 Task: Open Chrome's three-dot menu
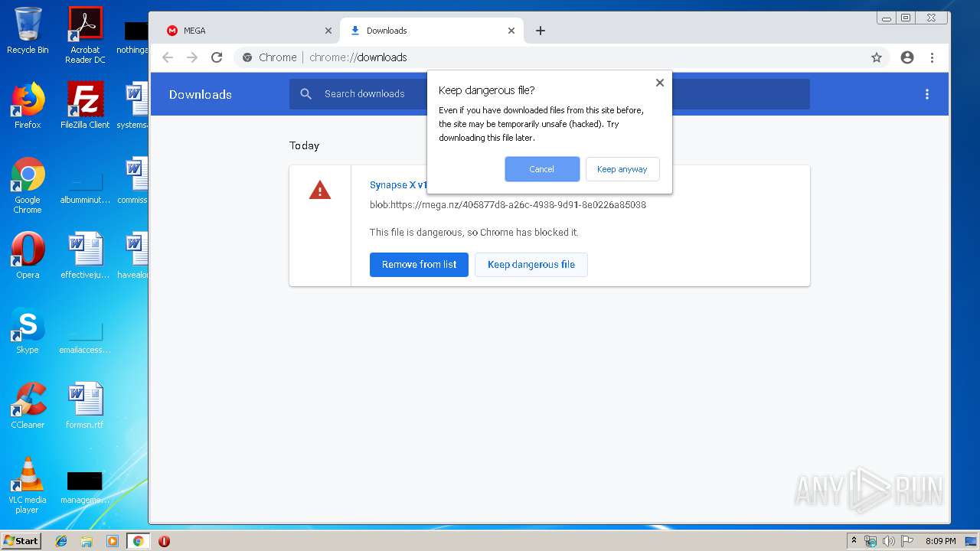(x=932, y=57)
